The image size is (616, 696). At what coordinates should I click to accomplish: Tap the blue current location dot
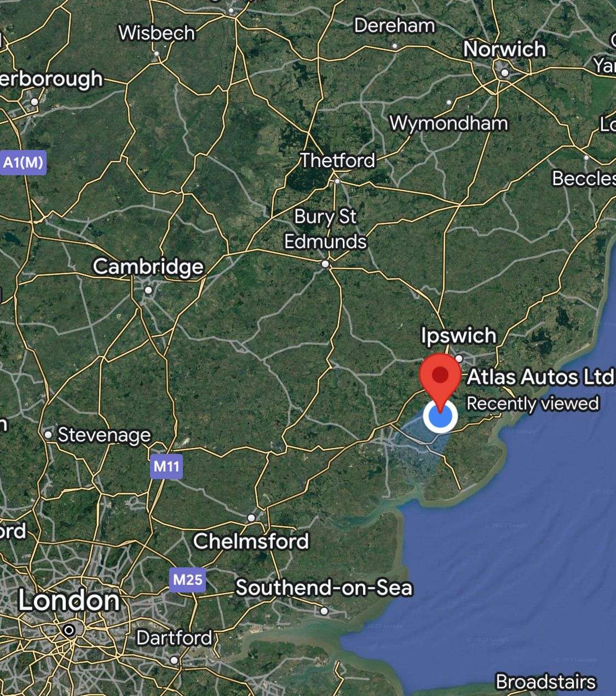coord(440,417)
